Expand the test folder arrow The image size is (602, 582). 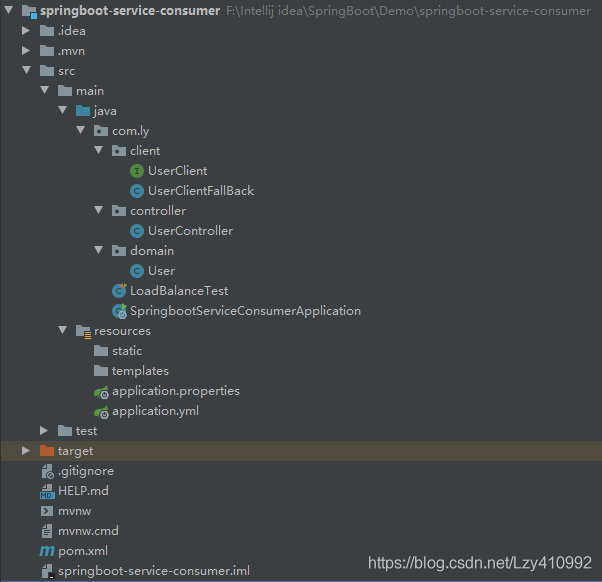coord(44,430)
